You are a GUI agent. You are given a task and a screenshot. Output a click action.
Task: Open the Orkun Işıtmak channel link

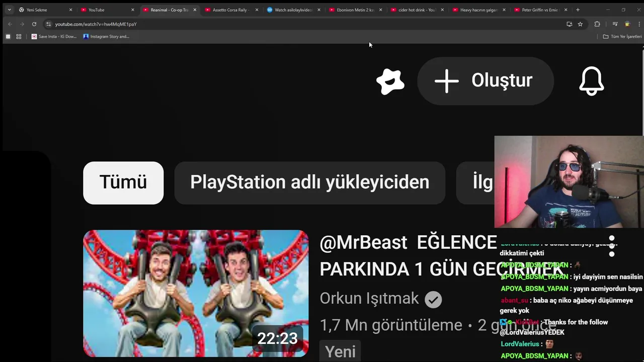(369, 299)
